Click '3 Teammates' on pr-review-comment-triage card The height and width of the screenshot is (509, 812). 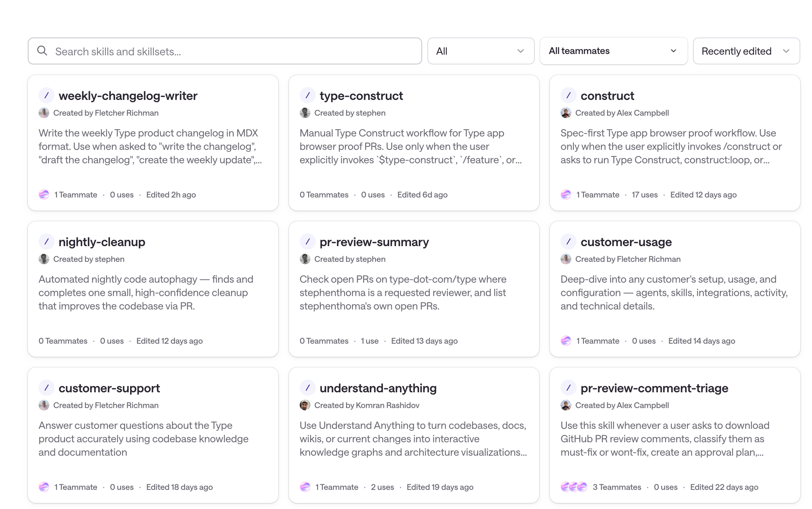(x=617, y=487)
